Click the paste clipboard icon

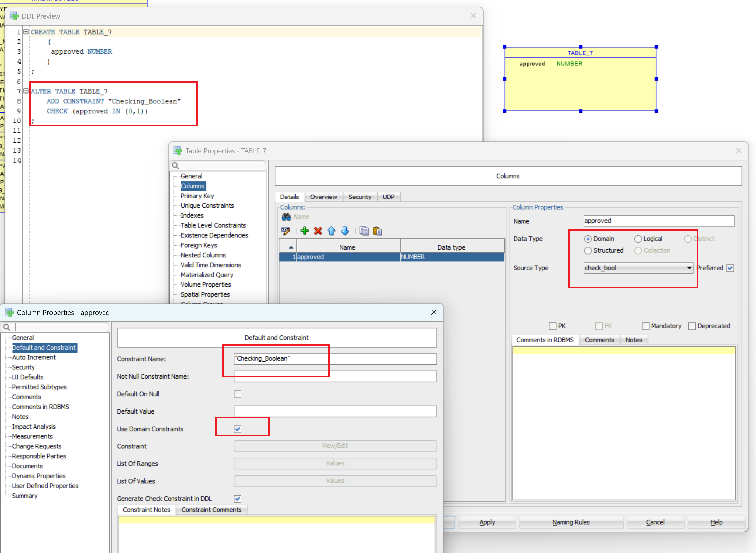pos(377,231)
